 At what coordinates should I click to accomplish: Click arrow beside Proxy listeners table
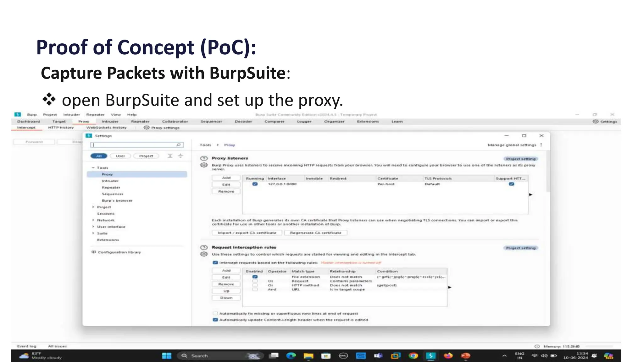(x=531, y=195)
